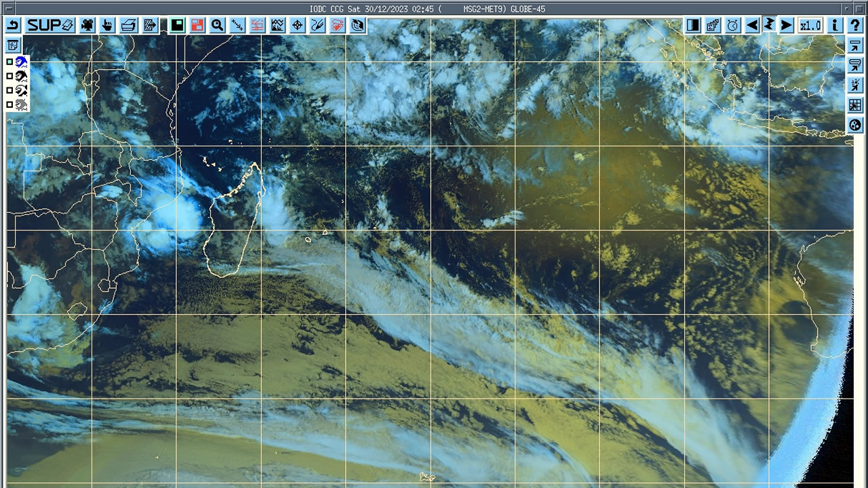Click the globe icon in right toolbar
Screen dimensions: 868x488
click(855, 125)
